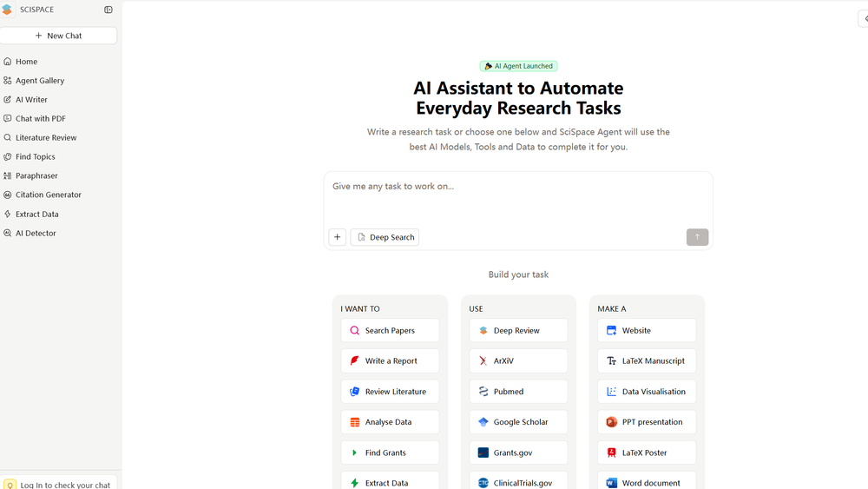
Task: Choose LaTeX Manuscript output
Action: 647,361
